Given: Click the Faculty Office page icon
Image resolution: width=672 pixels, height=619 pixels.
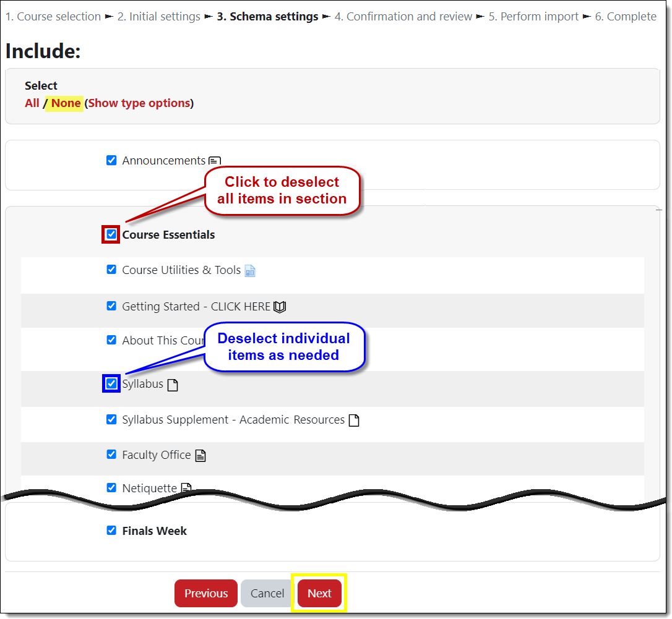Looking at the screenshot, I should pyautogui.click(x=200, y=455).
